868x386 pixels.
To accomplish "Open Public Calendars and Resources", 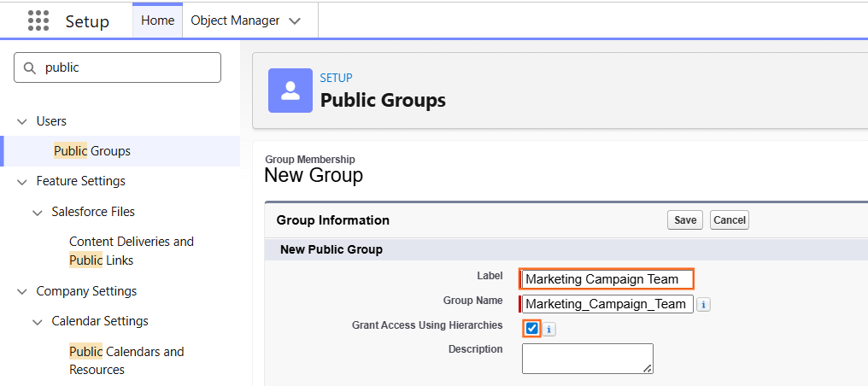I will 126,360.
